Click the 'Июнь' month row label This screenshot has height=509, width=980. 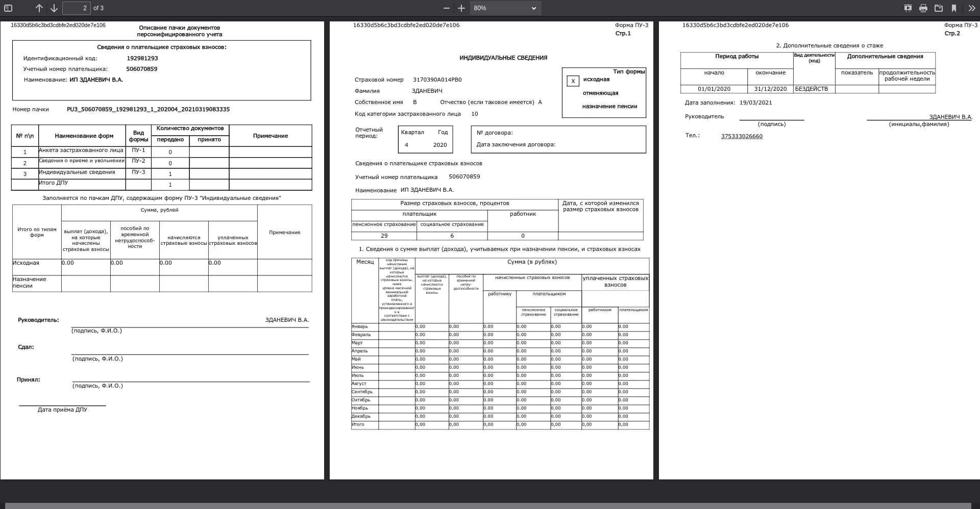358,367
